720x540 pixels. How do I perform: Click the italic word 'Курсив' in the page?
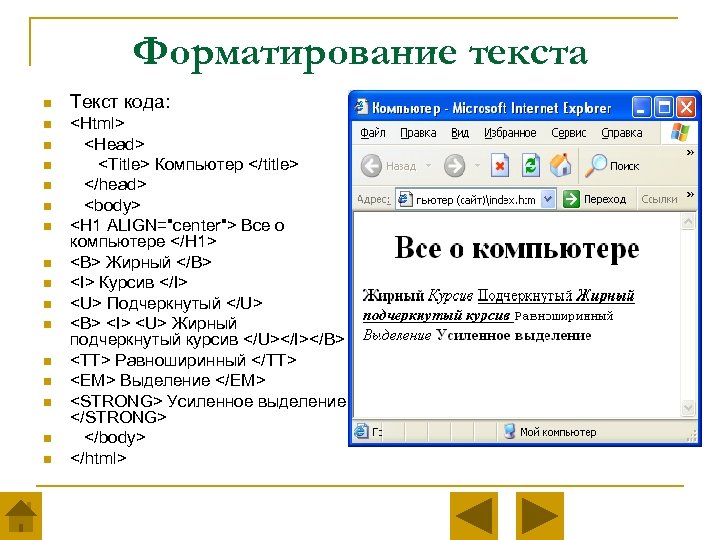tap(450, 296)
